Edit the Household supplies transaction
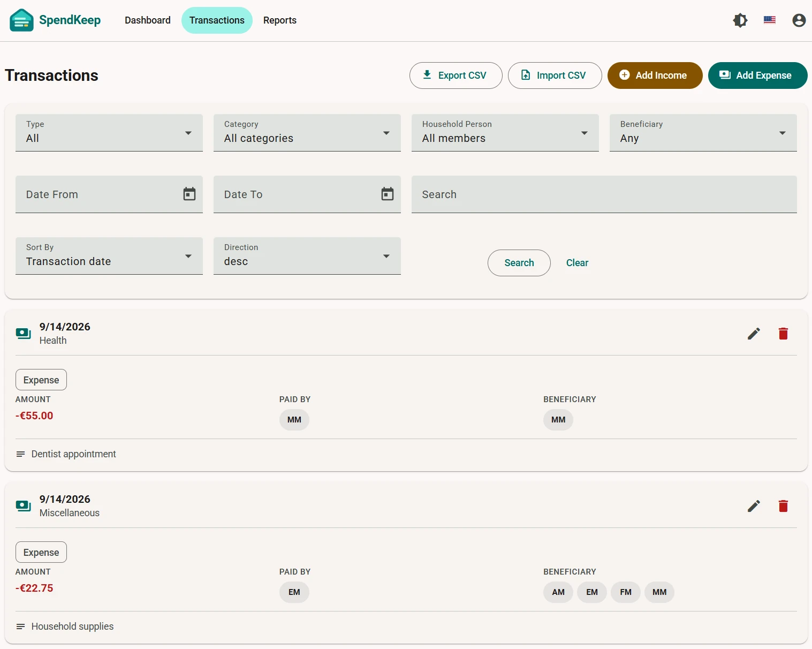The height and width of the screenshot is (649, 812). pyautogui.click(x=754, y=506)
